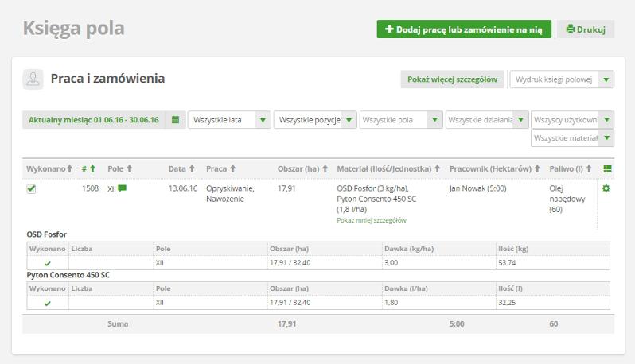Click Dodaj pracę lub zamówienie na nią button

tap(464, 29)
